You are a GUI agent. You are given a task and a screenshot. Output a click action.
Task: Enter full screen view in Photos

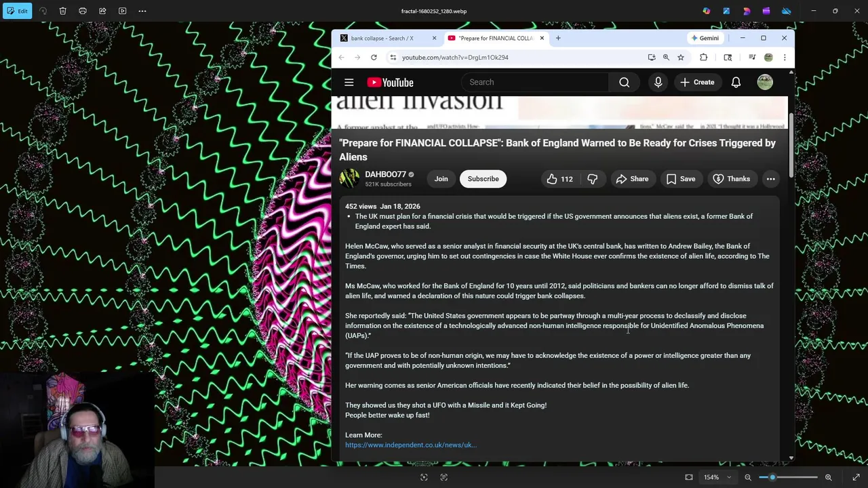tap(856, 477)
